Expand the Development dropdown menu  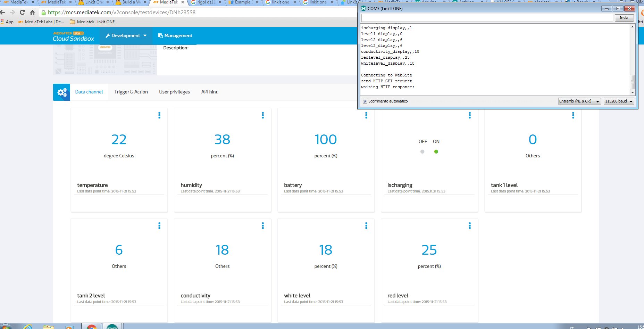pyautogui.click(x=126, y=36)
